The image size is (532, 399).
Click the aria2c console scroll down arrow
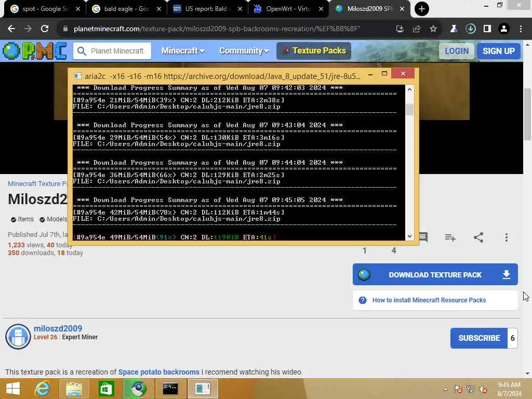[x=409, y=236]
